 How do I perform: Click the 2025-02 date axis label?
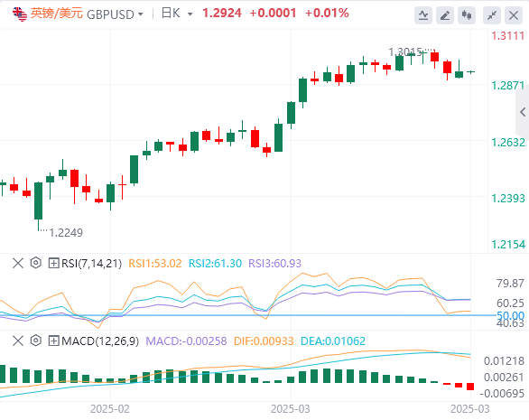110,409
